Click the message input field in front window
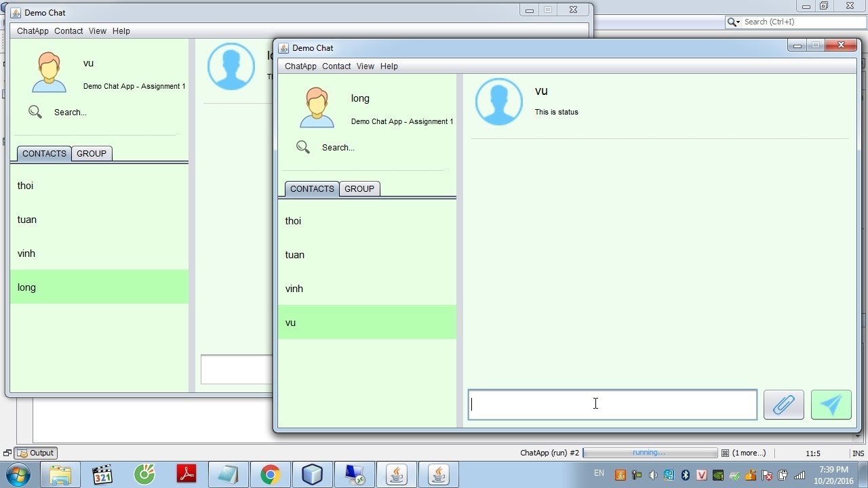The width and height of the screenshot is (868, 488). 612,405
